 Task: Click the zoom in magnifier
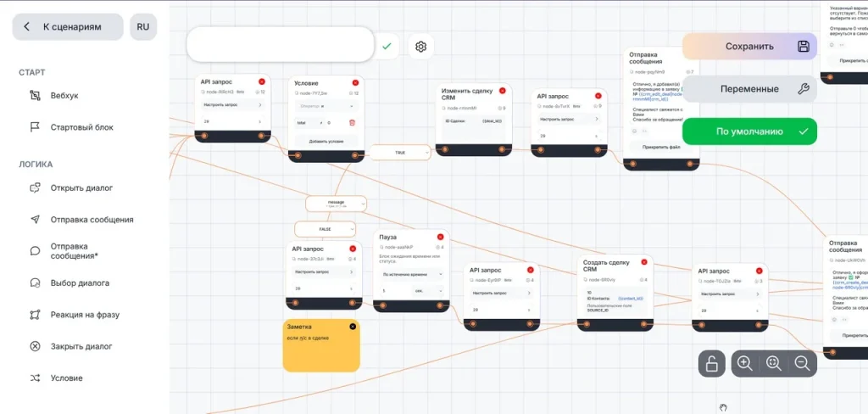tap(744, 363)
